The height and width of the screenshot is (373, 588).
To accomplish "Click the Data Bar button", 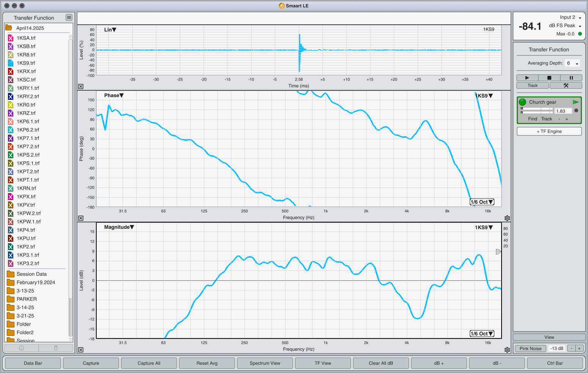I will [x=33, y=363].
